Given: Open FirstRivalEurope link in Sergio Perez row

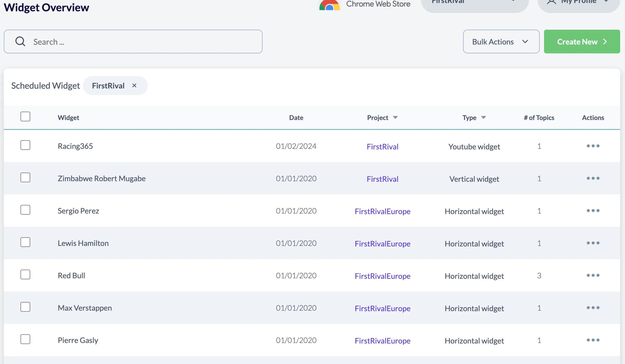Looking at the screenshot, I should point(382,211).
